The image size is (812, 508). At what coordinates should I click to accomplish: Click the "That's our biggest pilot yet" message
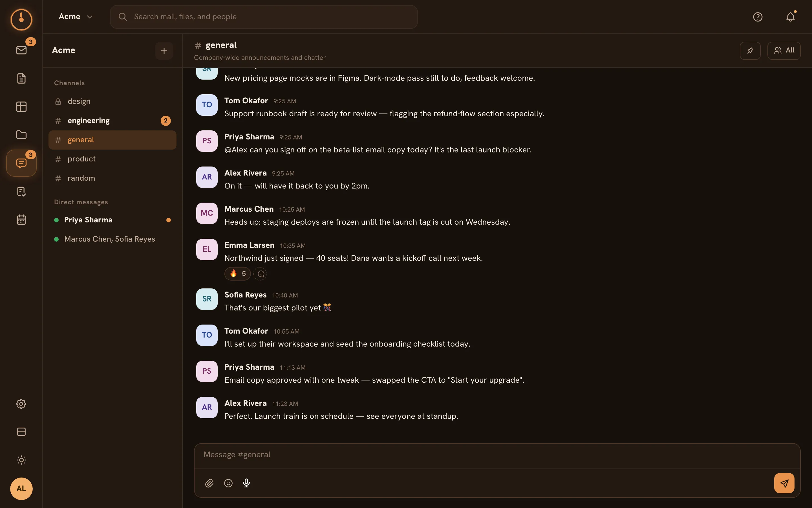tap(278, 308)
